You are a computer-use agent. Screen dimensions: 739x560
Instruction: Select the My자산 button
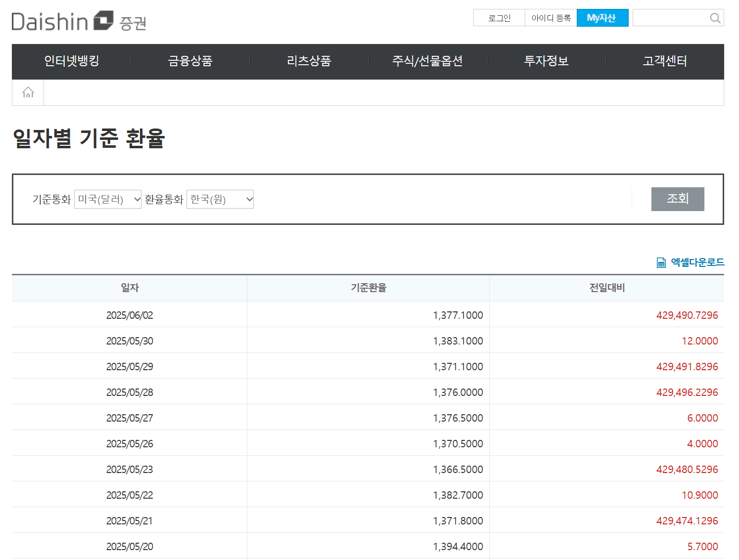(x=602, y=17)
